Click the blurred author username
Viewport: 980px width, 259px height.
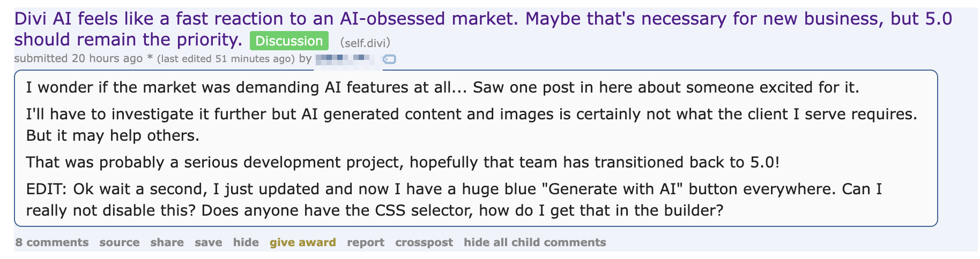click(348, 58)
